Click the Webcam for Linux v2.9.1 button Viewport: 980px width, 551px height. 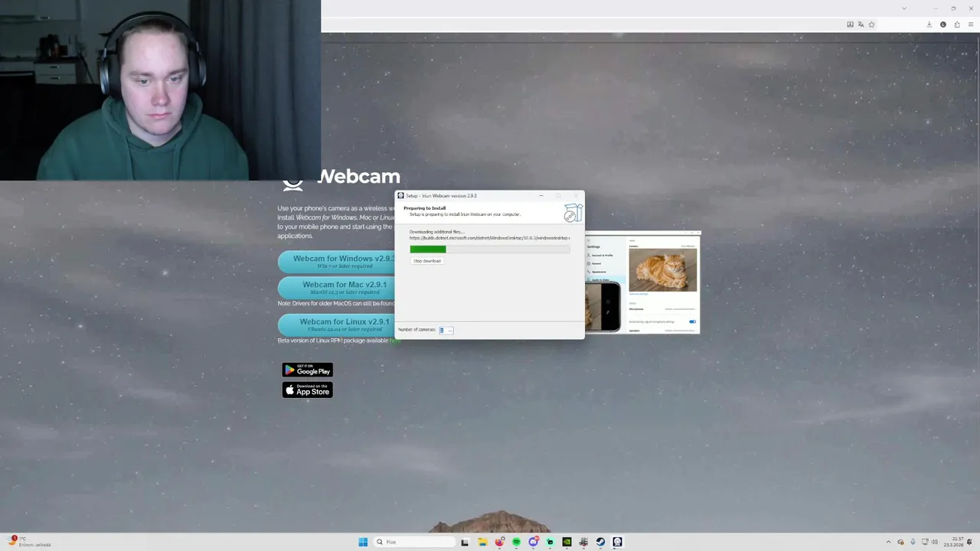click(337, 325)
